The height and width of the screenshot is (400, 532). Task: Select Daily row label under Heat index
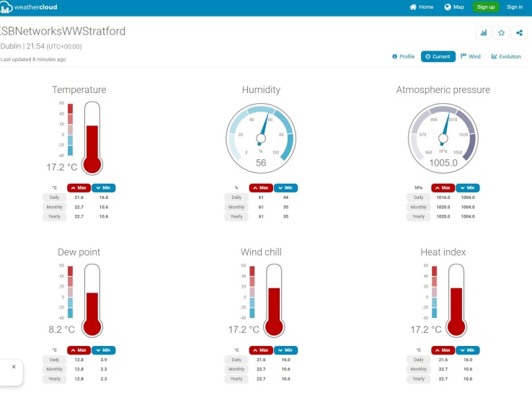pyautogui.click(x=419, y=360)
